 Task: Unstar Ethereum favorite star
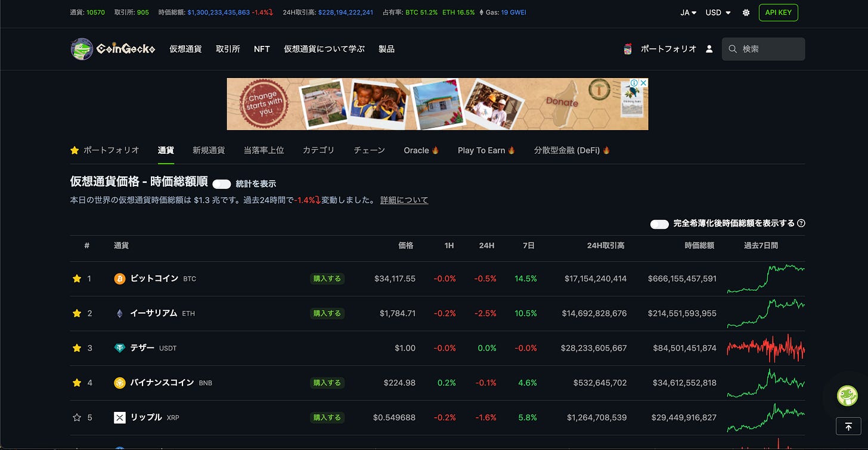pyautogui.click(x=76, y=313)
